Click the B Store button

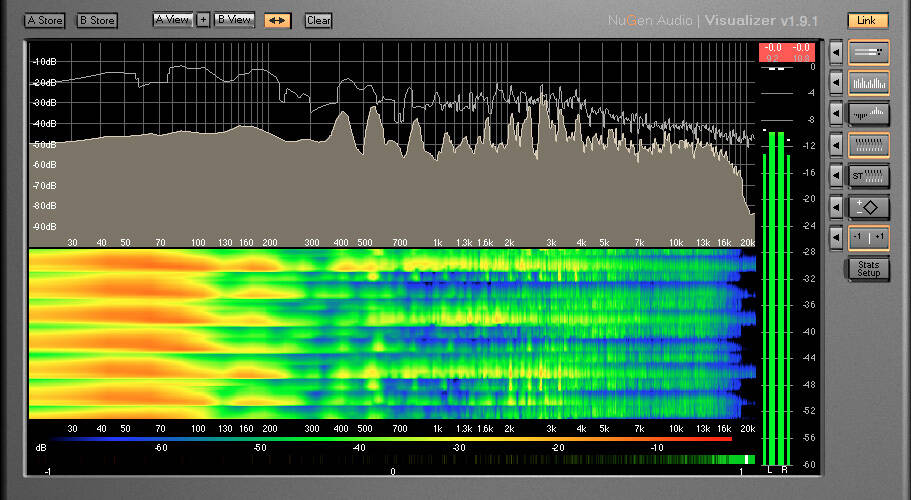coord(97,20)
